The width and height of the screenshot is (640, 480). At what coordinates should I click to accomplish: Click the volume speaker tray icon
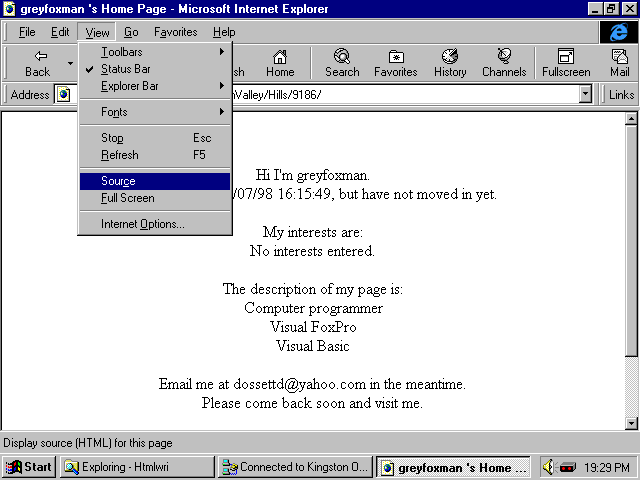[x=548, y=467]
